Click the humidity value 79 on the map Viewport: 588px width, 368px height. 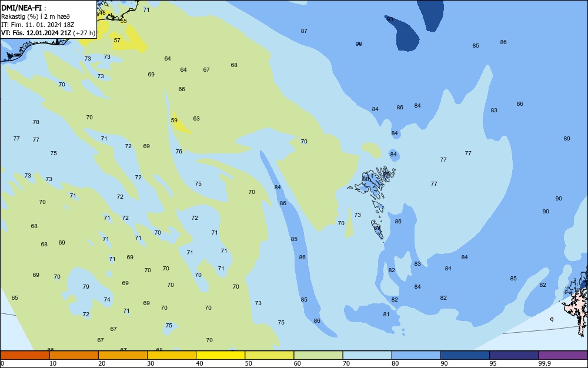86,286
